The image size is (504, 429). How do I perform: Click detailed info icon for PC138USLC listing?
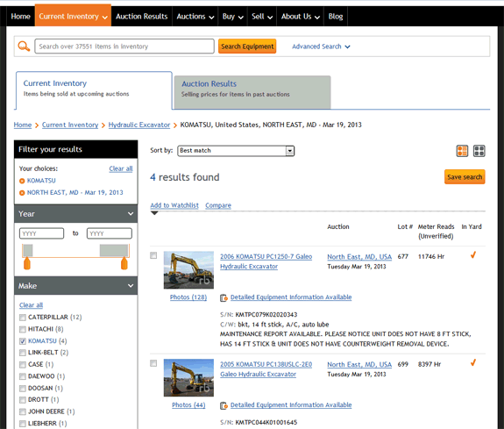click(x=224, y=405)
